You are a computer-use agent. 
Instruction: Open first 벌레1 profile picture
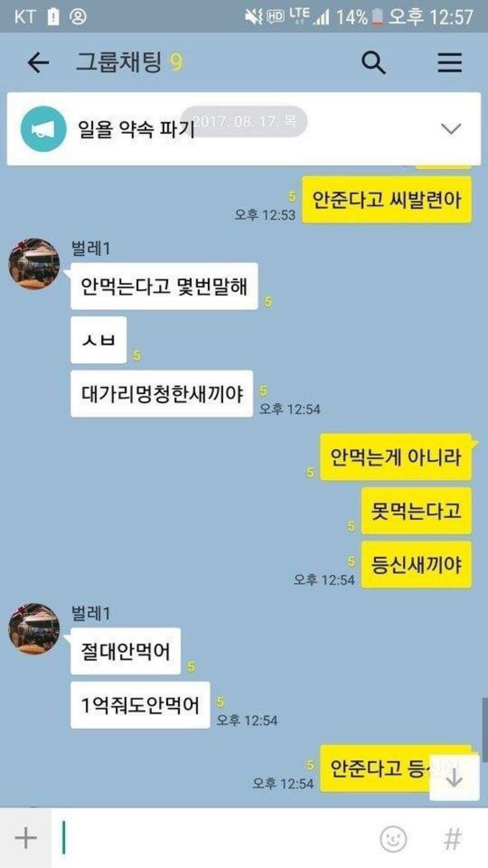pos(35,264)
